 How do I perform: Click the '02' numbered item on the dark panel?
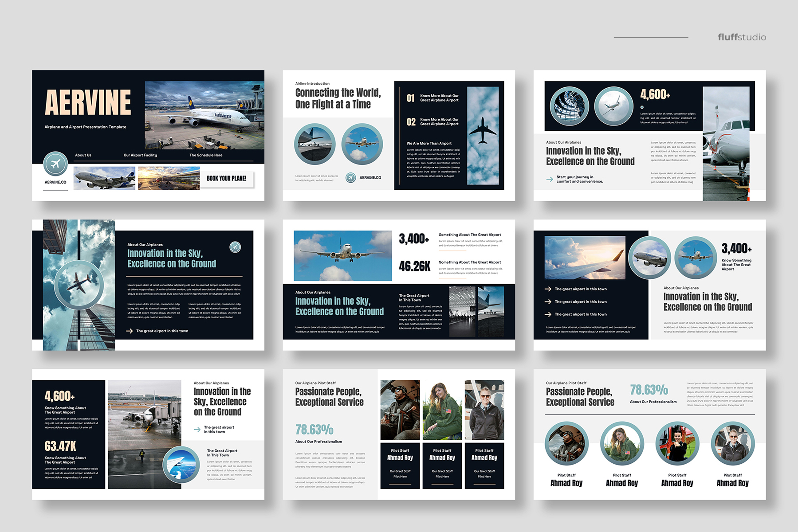(411, 122)
